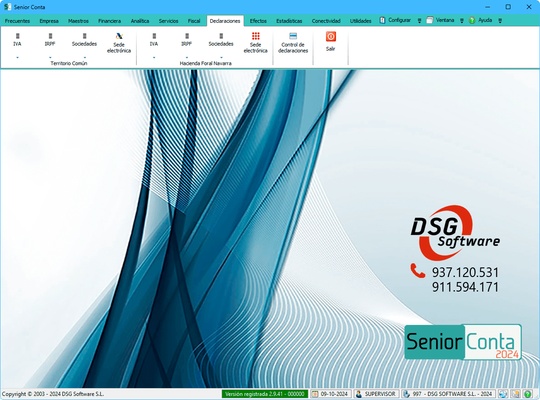The image size is (540, 400).
Task: Expand dropdown arrow below Territorio Común IRPF
Action: point(50,57)
